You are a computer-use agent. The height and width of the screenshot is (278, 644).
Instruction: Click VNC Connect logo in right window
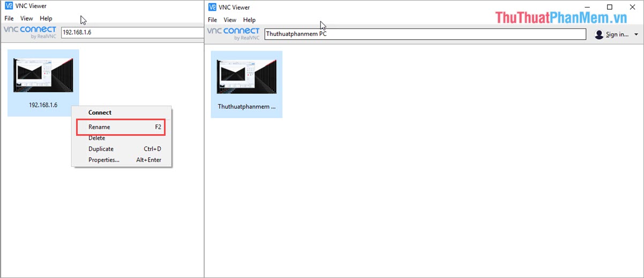pyautogui.click(x=233, y=34)
